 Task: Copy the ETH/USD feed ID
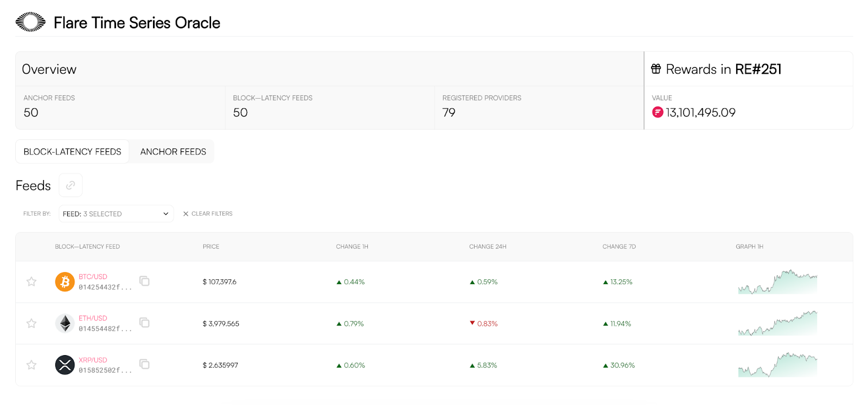[144, 323]
